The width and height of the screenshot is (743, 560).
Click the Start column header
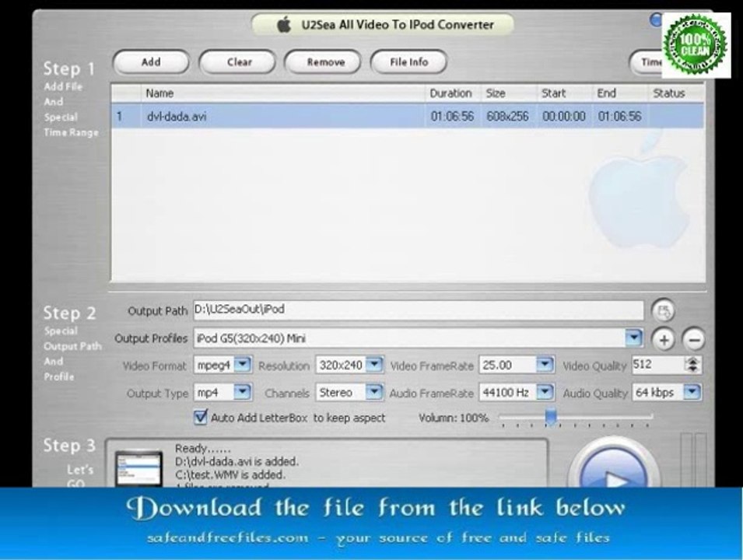564,93
